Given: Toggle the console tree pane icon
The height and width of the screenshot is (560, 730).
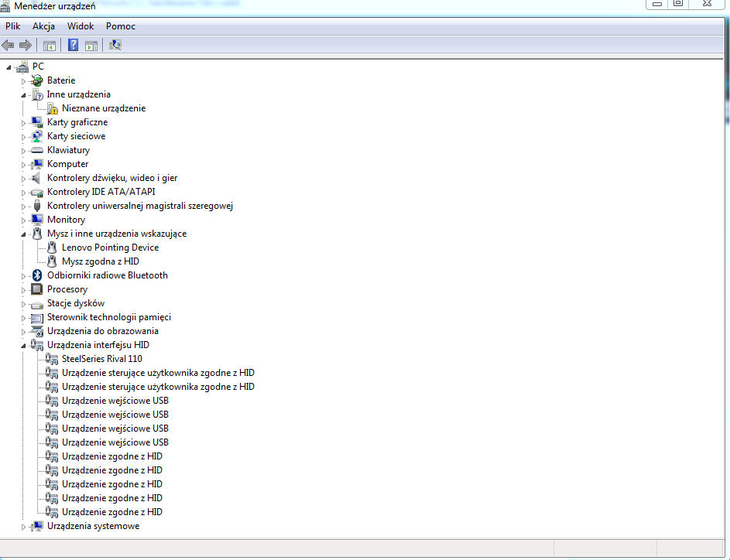Looking at the screenshot, I should [x=49, y=45].
